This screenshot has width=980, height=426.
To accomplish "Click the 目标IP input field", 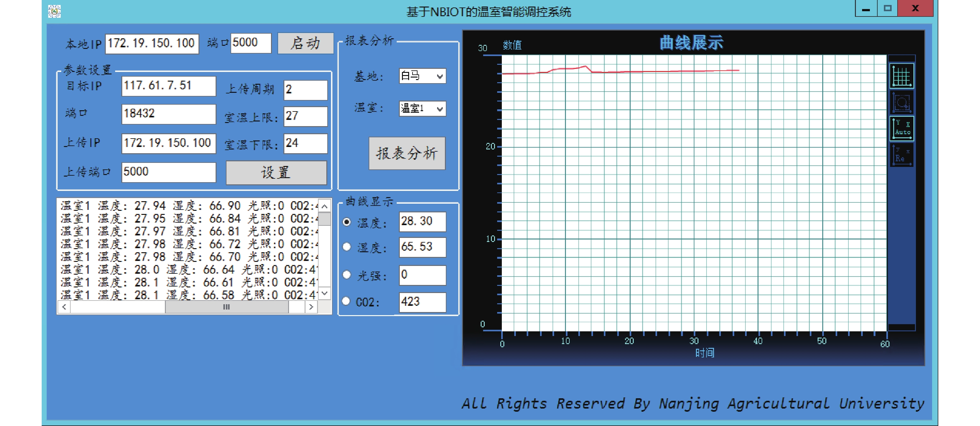I will tap(168, 86).
